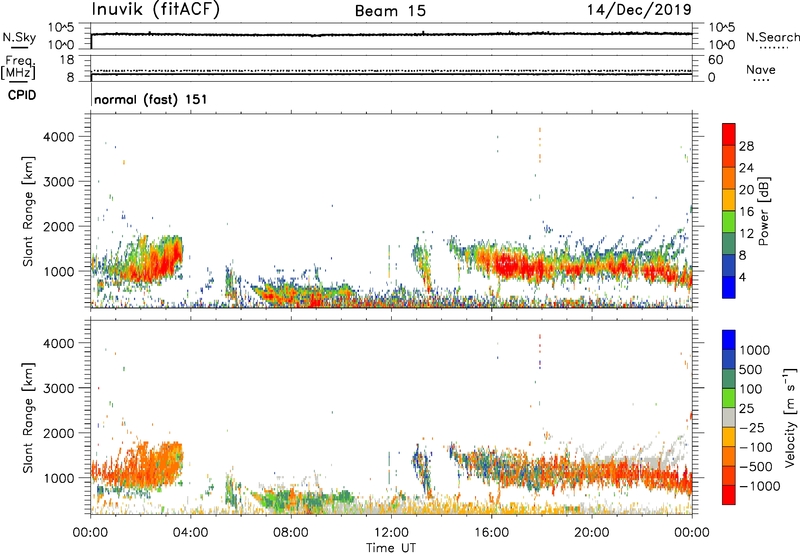Click the "12" value on the power color bar

(x=746, y=234)
